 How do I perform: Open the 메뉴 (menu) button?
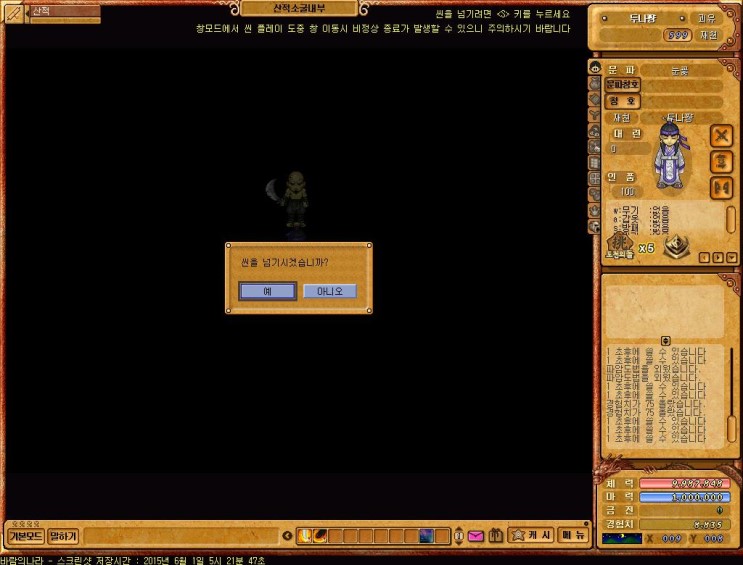573,535
